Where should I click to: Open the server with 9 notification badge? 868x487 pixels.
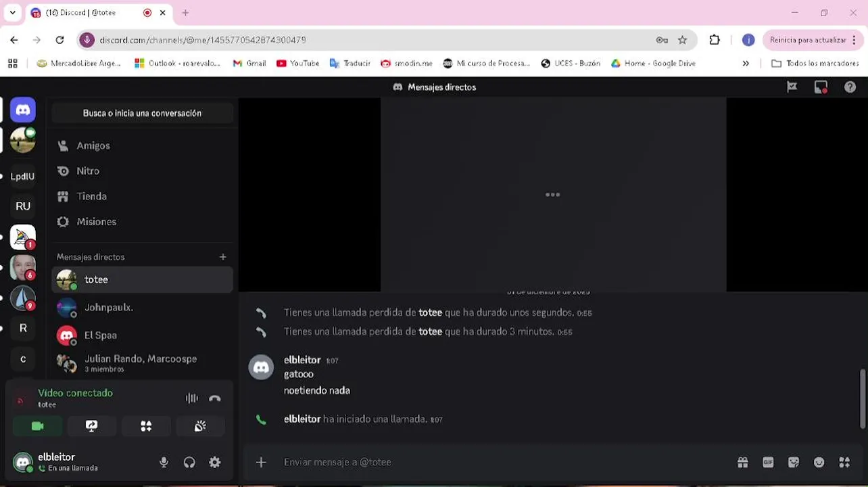[23, 298]
